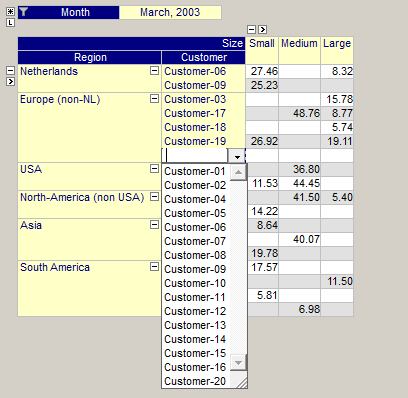Collapse the Asia region group
The height and width of the screenshot is (398, 408).
click(154, 224)
